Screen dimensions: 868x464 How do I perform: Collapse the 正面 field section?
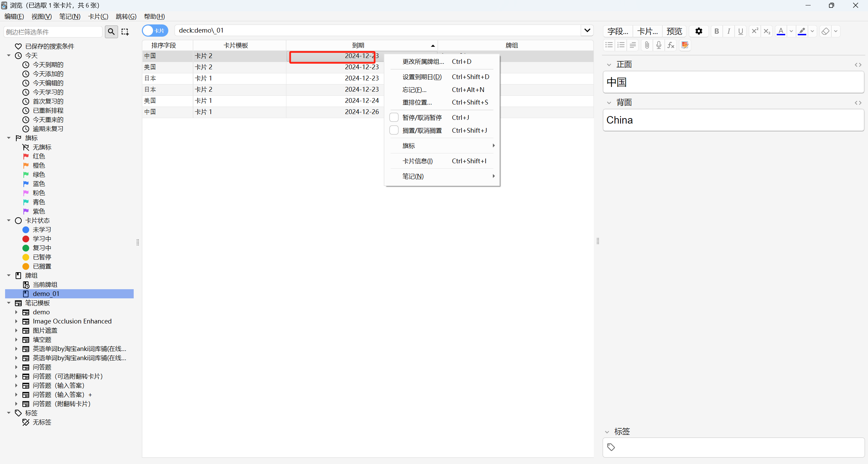(x=609, y=64)
